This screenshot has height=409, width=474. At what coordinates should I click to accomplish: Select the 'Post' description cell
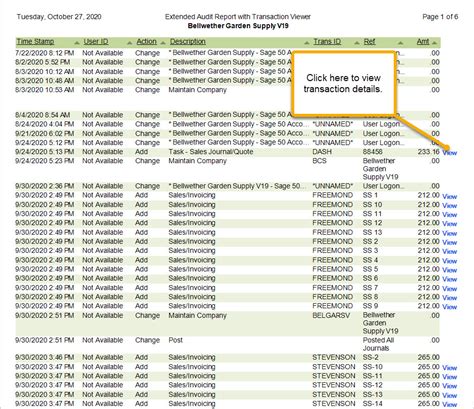point(175,340)
